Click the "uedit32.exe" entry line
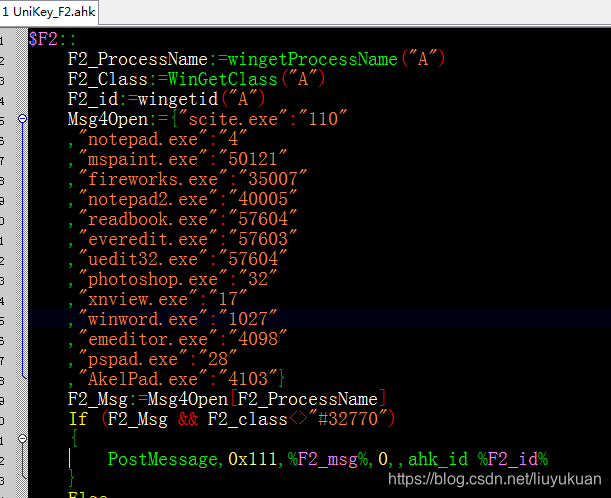Image resolution: width=611 pixels, height=498 pixels. (177, 259)
